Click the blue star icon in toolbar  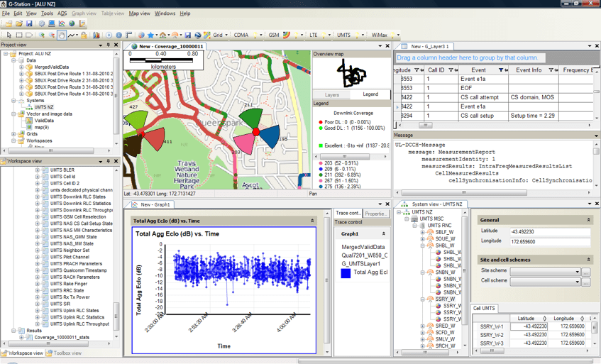coord(151,35)
